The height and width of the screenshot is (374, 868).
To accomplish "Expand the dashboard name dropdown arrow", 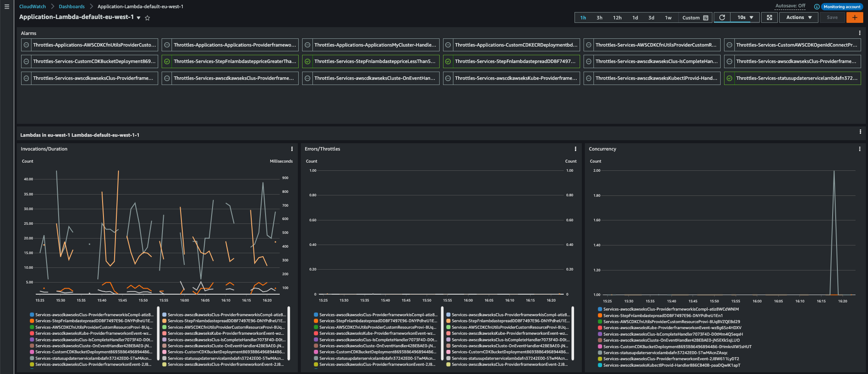I will point(138,18).
